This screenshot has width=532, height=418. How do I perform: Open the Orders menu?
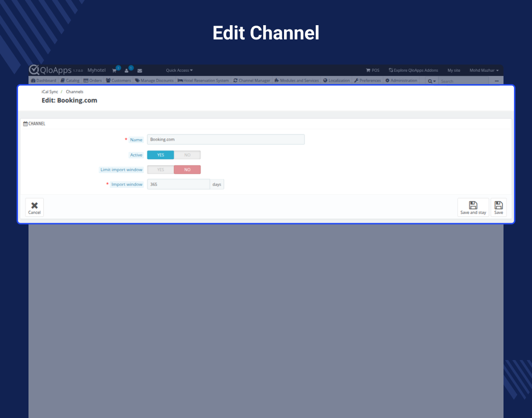click(93, 80)
